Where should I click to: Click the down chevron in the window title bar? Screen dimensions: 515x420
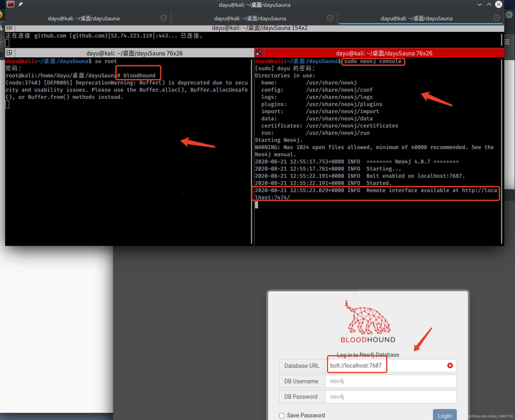(479, 5)
